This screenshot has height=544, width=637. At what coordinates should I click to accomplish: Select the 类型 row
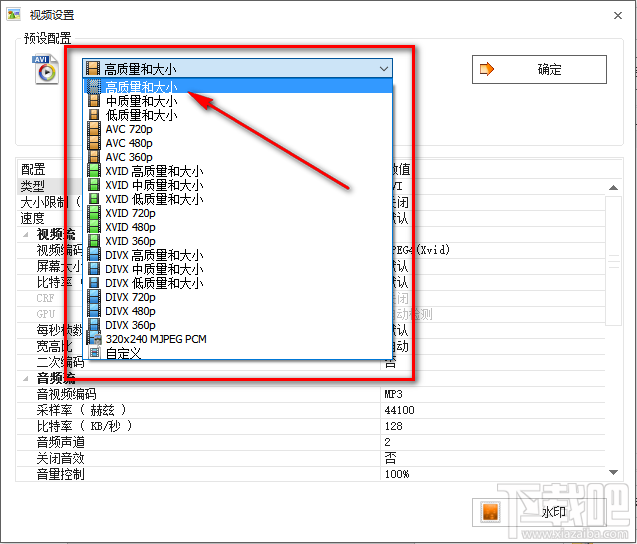pos(311,186)
